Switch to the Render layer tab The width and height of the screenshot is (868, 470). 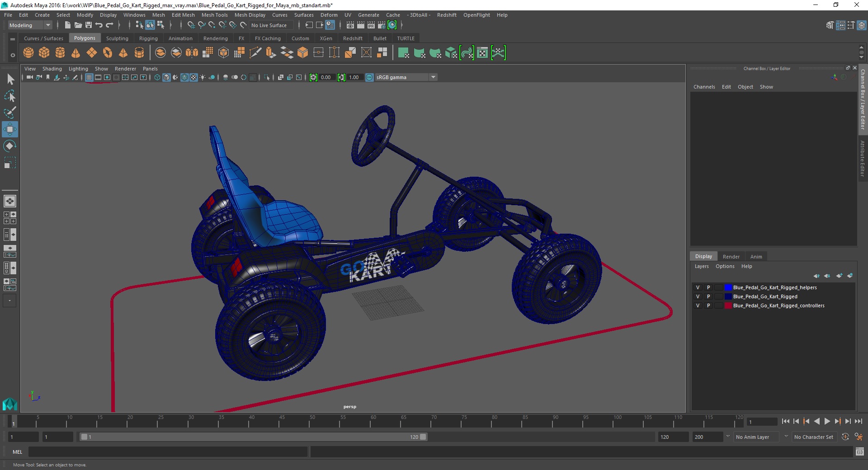(731, 256)
